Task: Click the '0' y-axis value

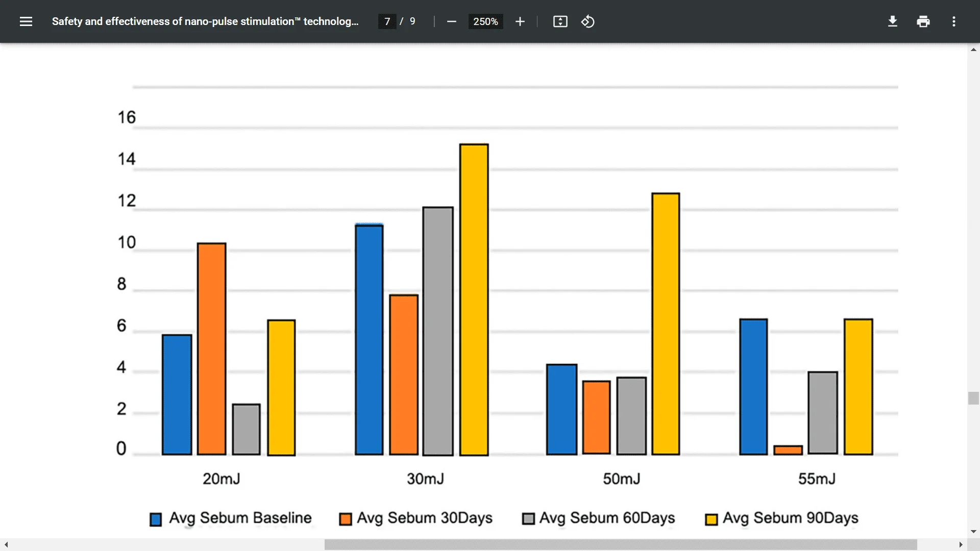Action: (x=121, y=448)
